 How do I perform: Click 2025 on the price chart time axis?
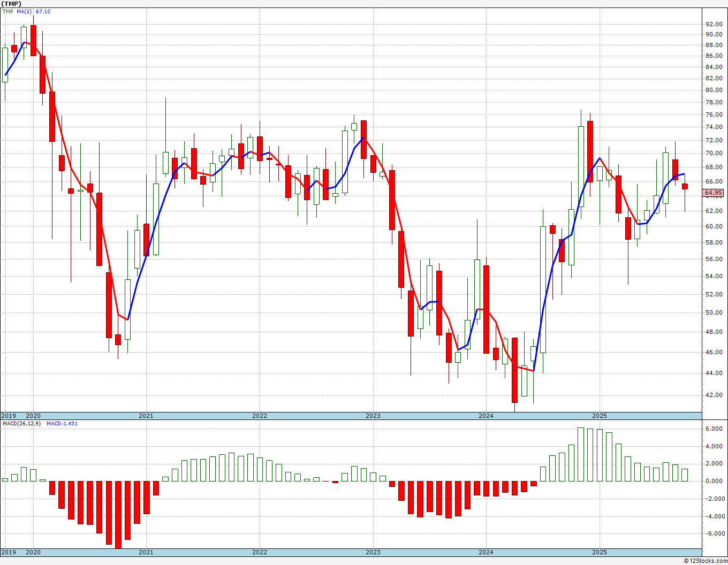tap(600, 416)
